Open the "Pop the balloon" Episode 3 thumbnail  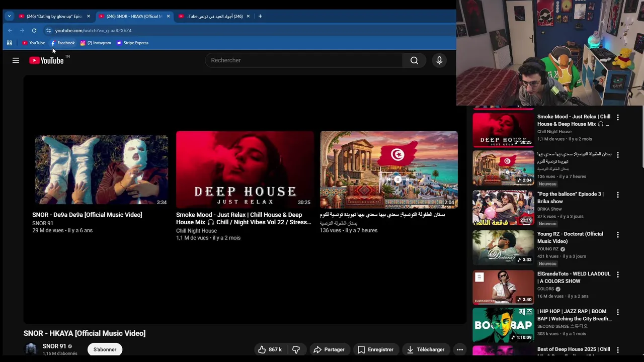click(503, 208)
